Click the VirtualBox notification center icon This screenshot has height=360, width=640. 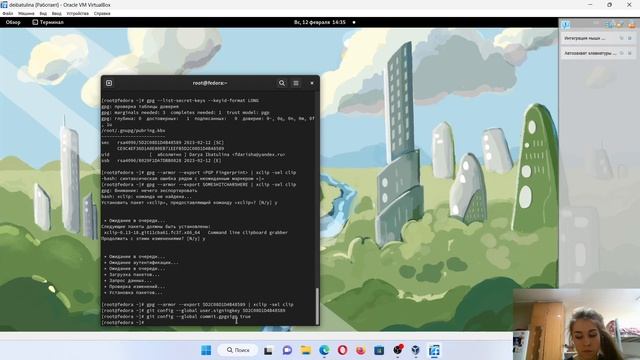(565, 25)
